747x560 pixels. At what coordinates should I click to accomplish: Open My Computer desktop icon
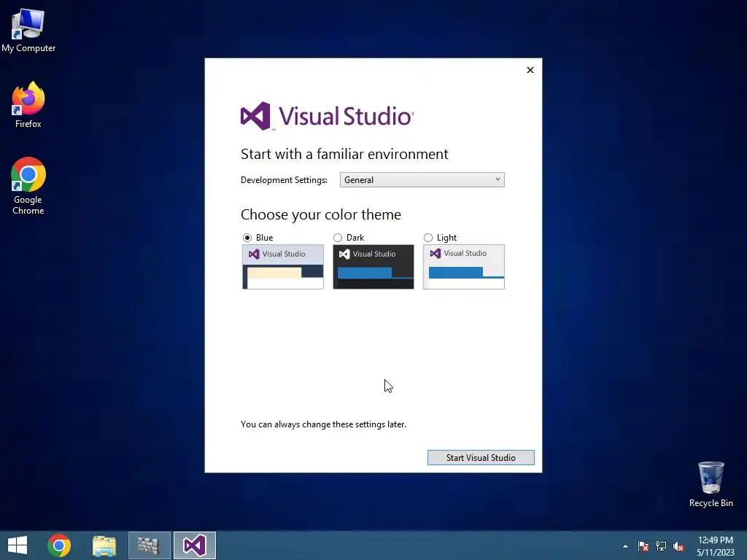(28, 30)
